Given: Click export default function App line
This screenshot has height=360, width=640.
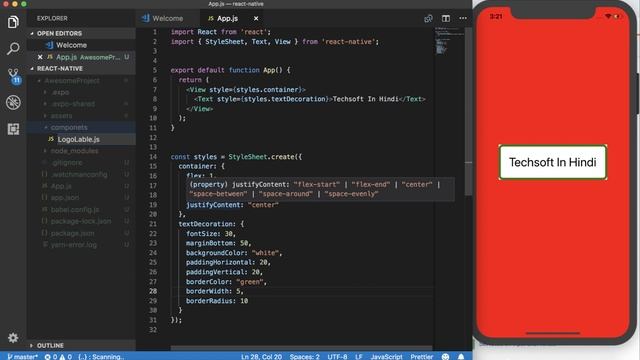Looking at the screenshot, I should tap(230, 70).
